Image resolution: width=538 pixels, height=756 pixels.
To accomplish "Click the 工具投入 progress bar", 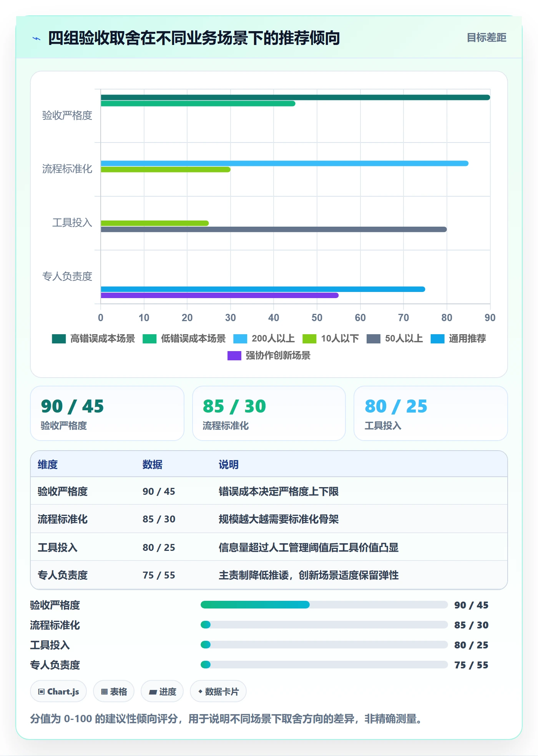I will pyautogui.click(x=324, y=645).
